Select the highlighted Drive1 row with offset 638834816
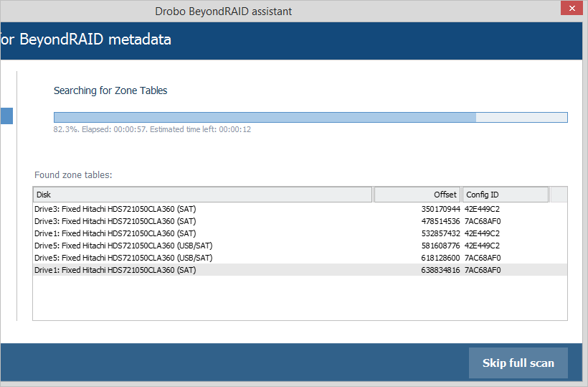This screenshot has height=387, width=588. (300, 270)
